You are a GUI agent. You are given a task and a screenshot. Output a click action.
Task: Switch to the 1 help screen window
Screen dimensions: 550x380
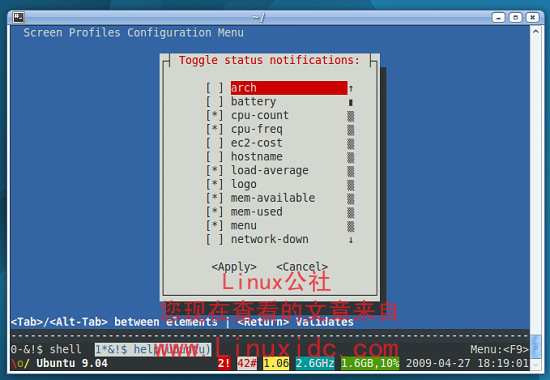[153, 349]
